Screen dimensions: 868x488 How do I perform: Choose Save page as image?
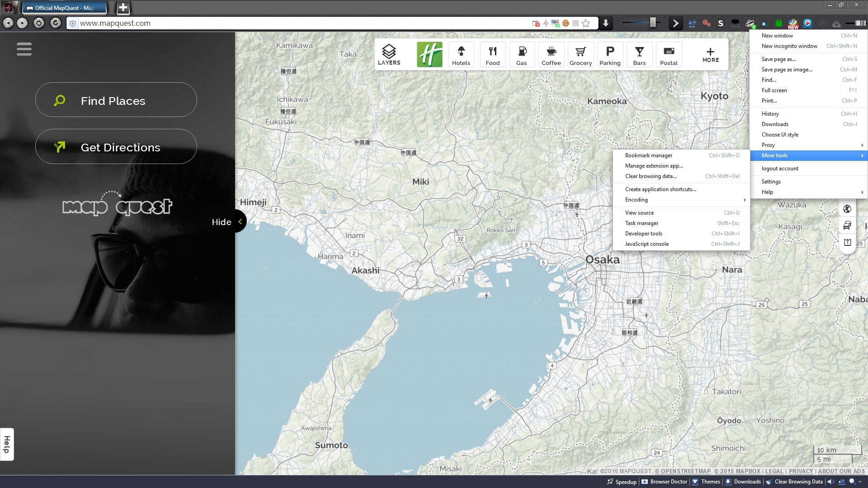[809, 70]
